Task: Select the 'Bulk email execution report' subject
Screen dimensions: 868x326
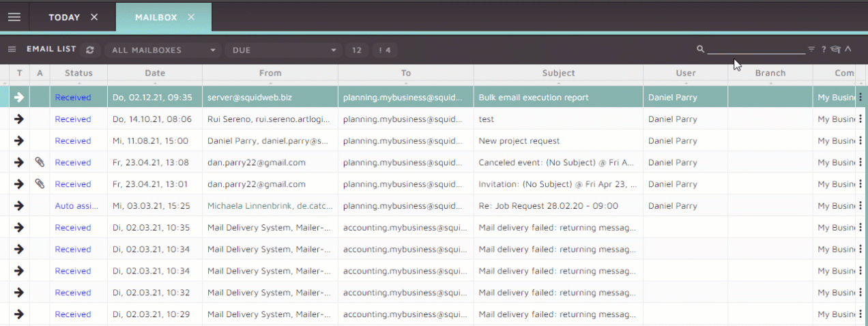Action: point(534,98)
